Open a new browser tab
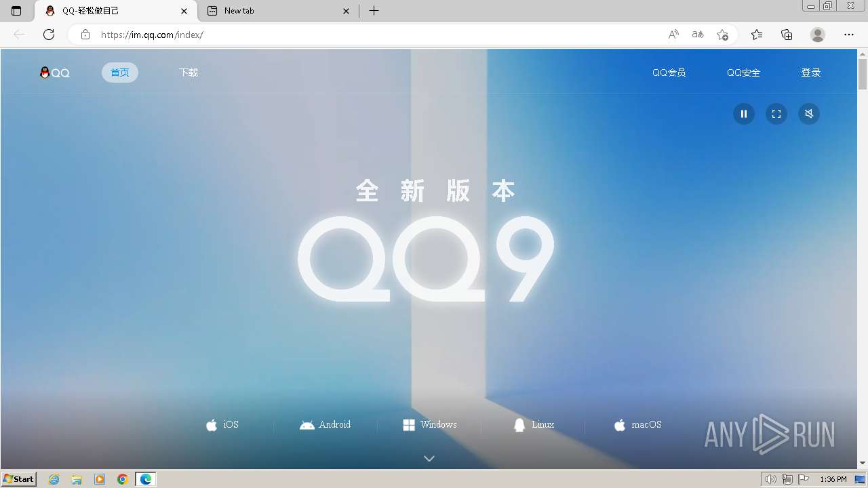 point(374,11)
